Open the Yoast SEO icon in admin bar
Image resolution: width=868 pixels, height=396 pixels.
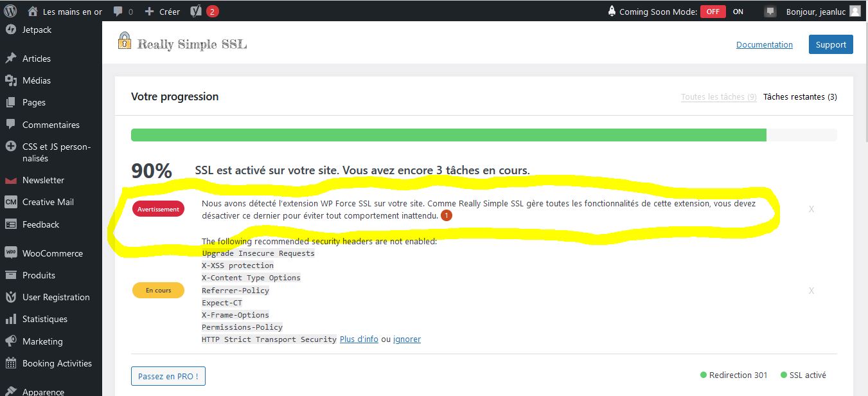[195, 12]
